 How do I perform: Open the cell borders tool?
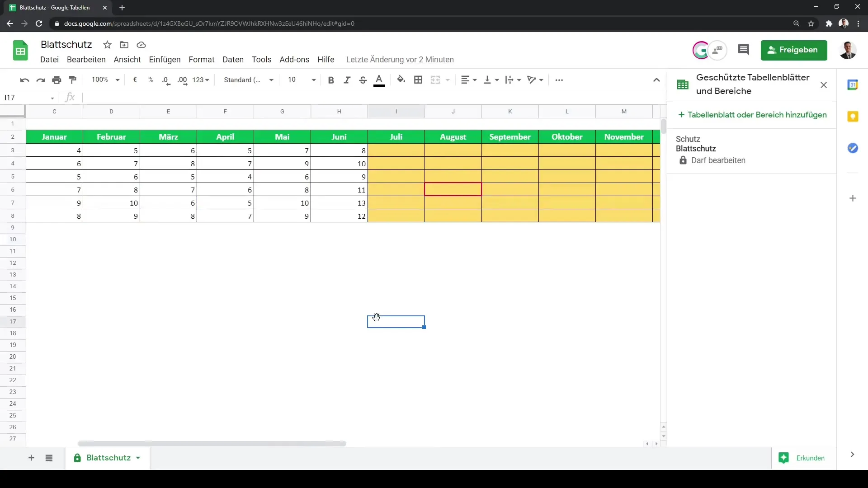[418, 80]
